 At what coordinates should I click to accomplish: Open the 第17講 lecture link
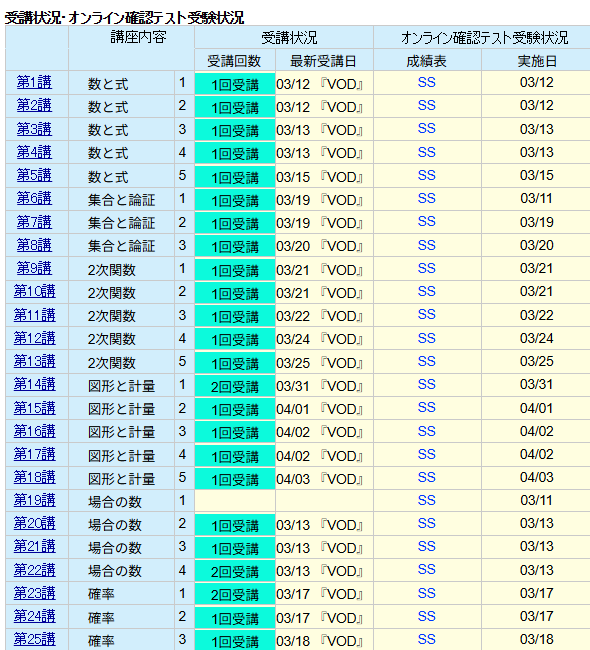34,454
